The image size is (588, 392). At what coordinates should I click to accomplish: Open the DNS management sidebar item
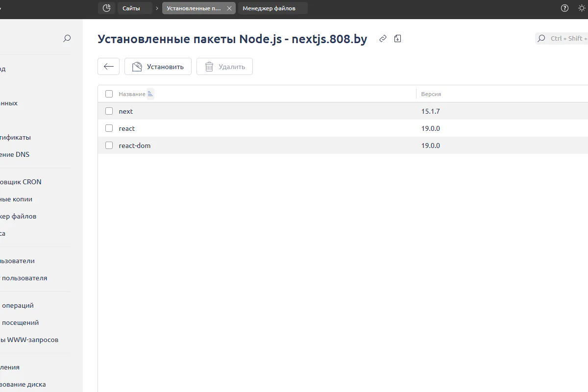click(15, 154)
